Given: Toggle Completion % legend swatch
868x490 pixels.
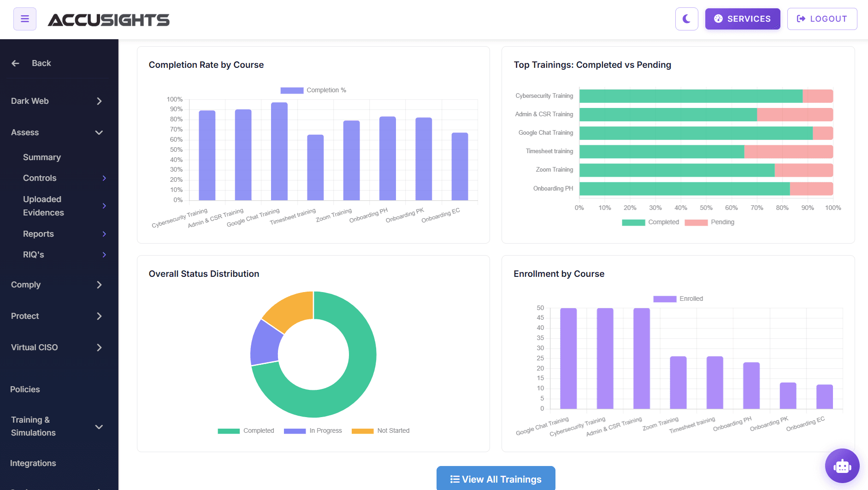Looking at the screenshot, I should [292, 90].
